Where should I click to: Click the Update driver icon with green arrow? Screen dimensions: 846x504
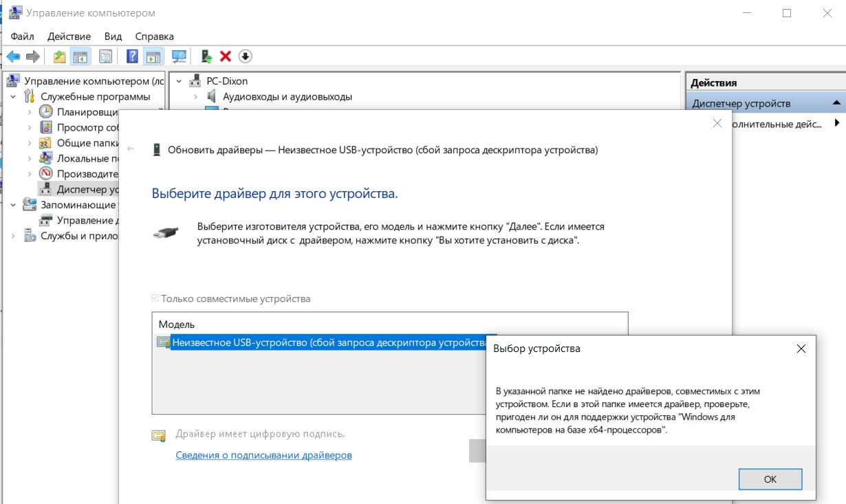pos(206,56)
